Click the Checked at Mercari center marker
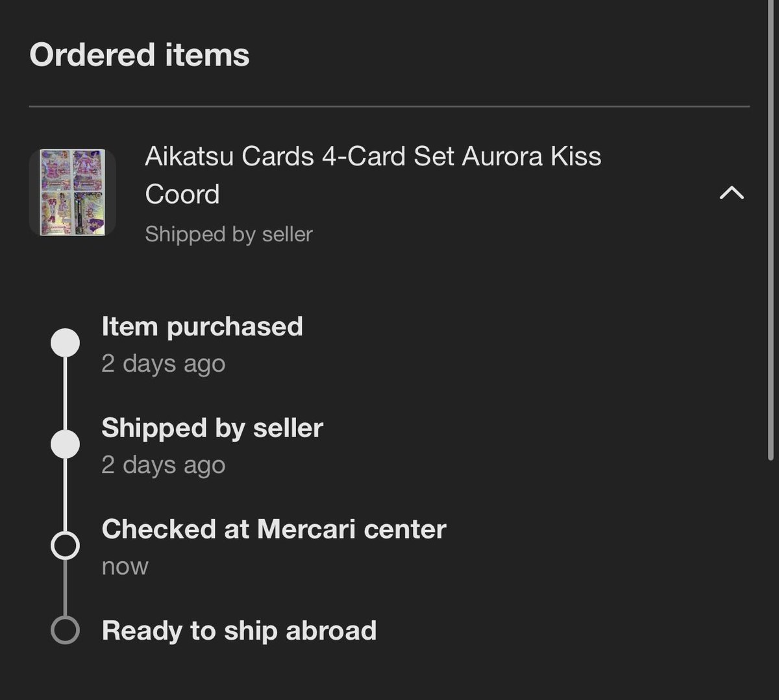Viewport: 779px width, 700px height. pyautogui.click(x=65, y=546)
